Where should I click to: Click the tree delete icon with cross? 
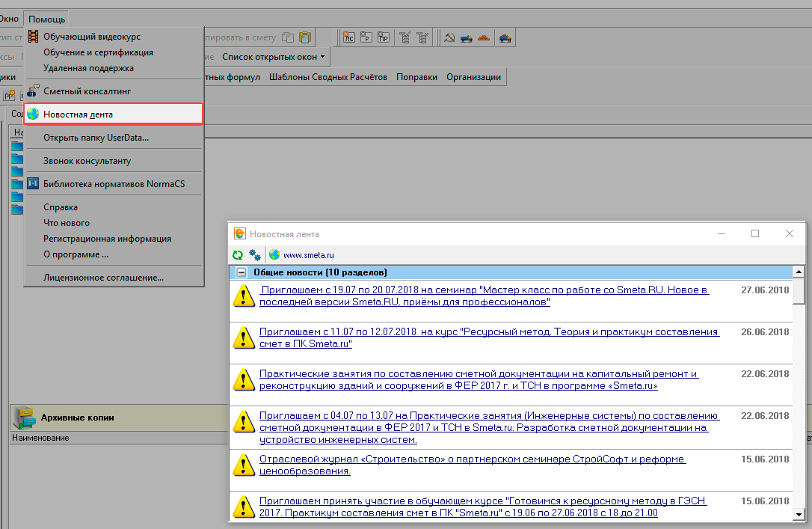[x=422, y=37]
